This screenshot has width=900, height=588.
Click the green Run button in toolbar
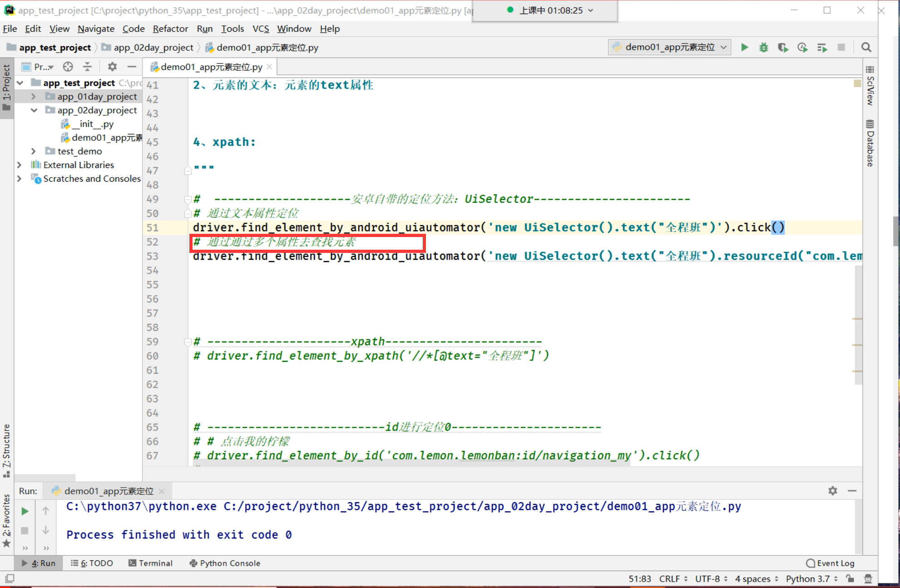[744, 47]
